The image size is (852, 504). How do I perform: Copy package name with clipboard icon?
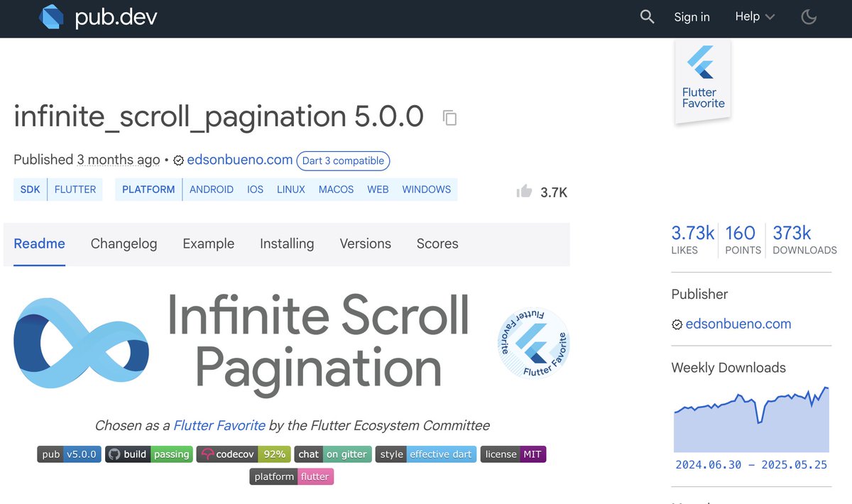point(449,117)
